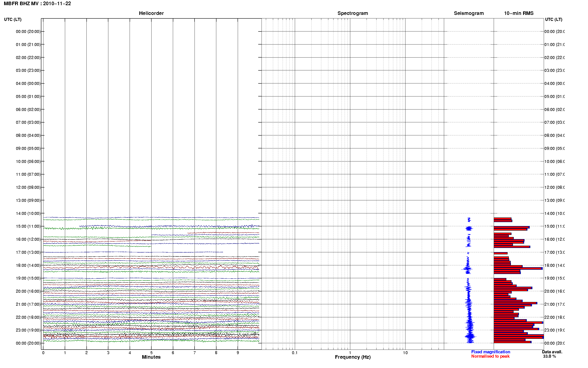Click left time label '10:00 (06:00)'
Image resolution: width=588 pixels, height=368 pixels.
click(28, 161)
